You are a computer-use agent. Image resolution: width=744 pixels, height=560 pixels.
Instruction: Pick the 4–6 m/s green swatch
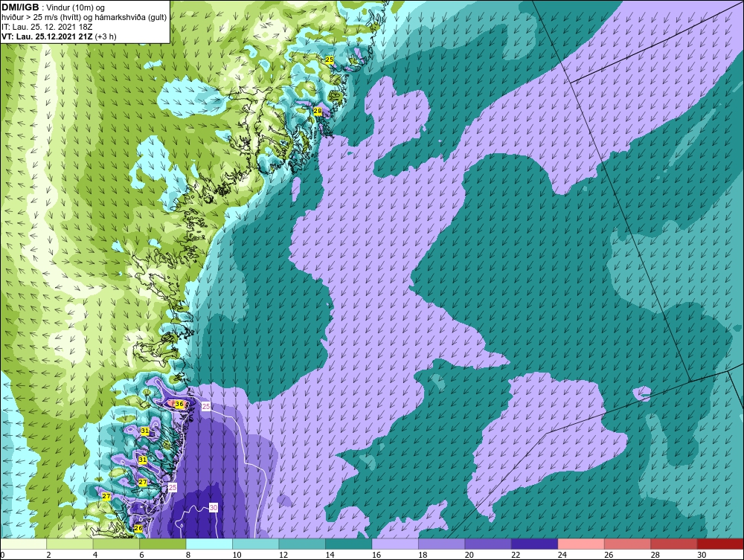coord(116,544)
